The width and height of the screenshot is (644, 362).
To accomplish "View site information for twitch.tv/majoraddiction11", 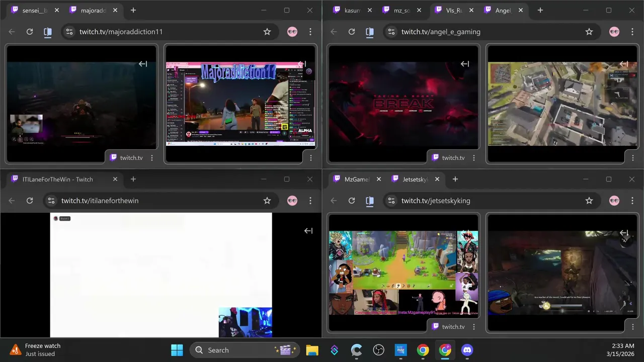I will [69, 32].
